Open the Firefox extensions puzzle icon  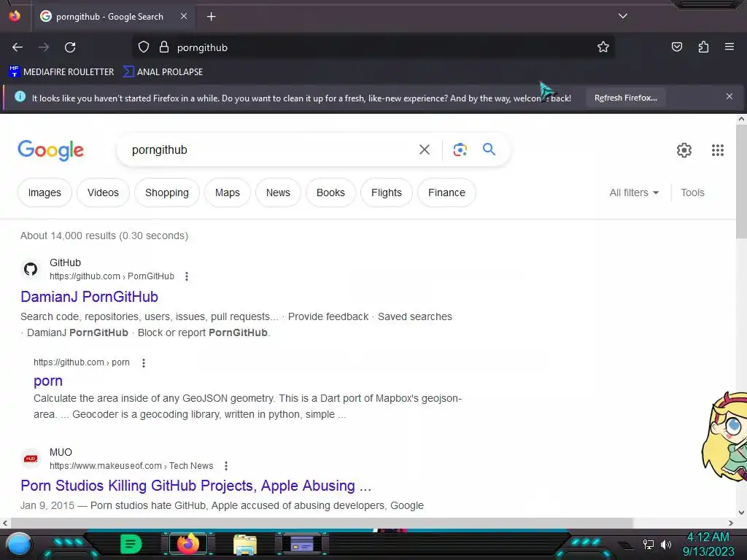coord(703,47)
